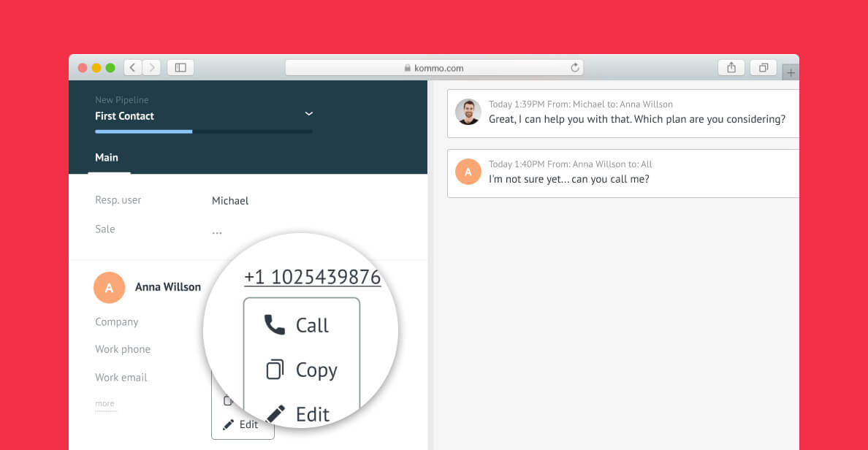
Task: Click the 'Today 1:39PM' message header
Action: 581,104
